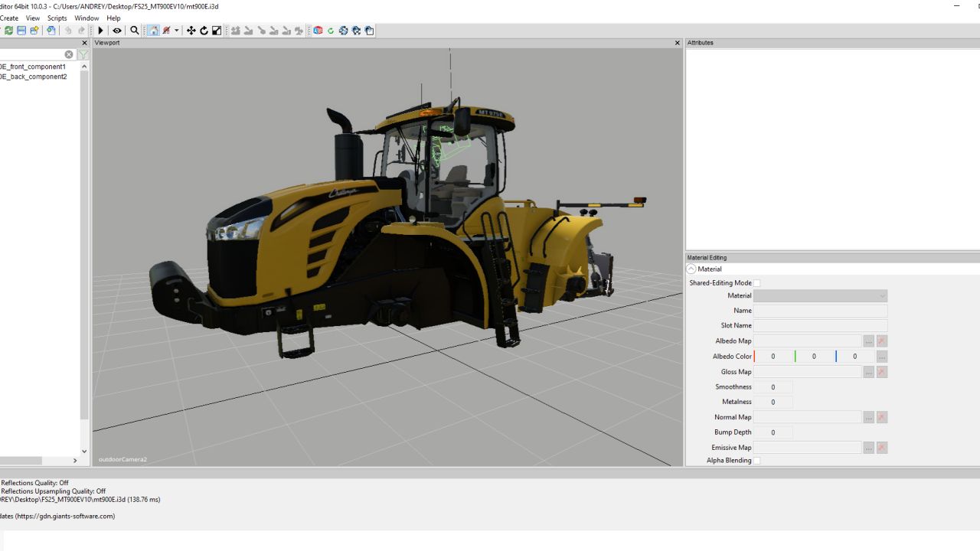Click the blue floppy save icon
Viewport: 980px width, 551px height.
point(21,31)
